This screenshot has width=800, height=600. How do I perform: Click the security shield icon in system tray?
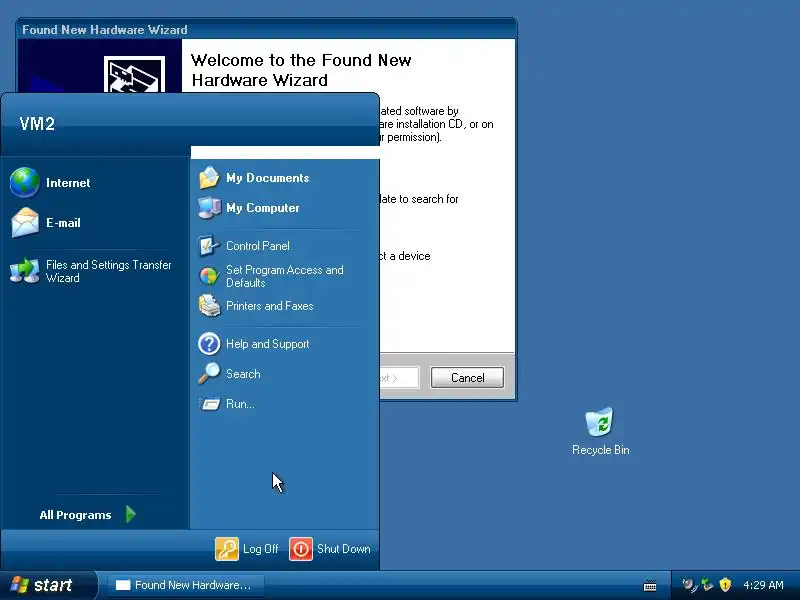tap(725, 585)
